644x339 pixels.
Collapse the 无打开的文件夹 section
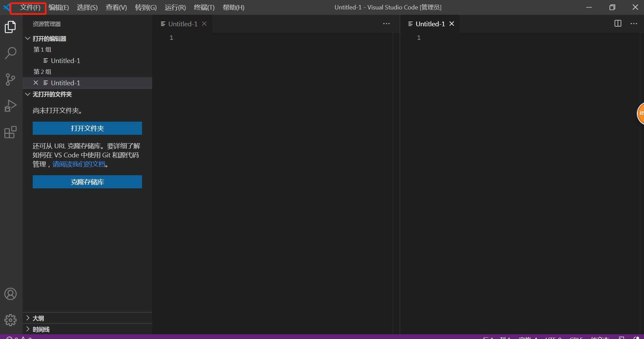tap(28, 94)
